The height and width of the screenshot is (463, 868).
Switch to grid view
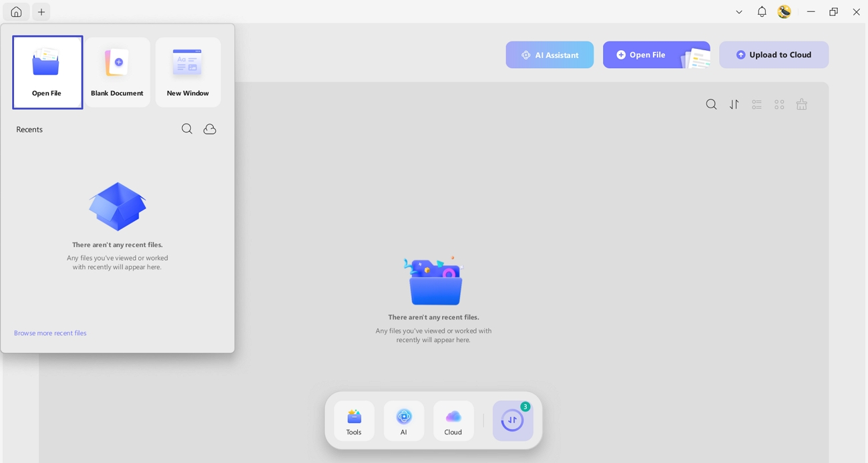pos(779,104)
